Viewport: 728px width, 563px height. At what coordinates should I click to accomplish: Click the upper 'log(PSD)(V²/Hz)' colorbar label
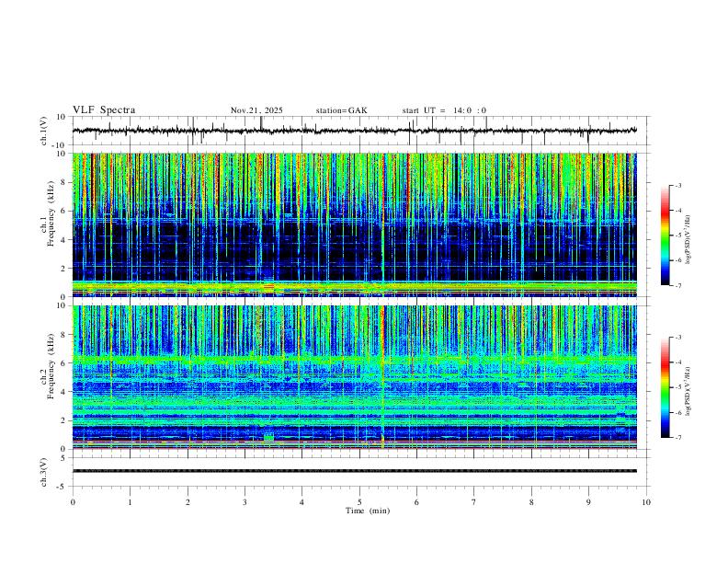688,239
